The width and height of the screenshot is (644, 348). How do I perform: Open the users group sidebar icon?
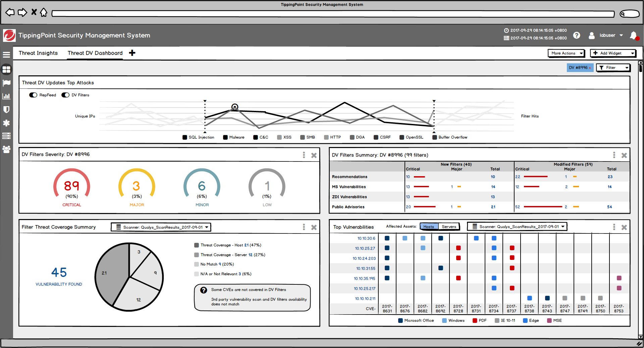(x=6, y=149)
